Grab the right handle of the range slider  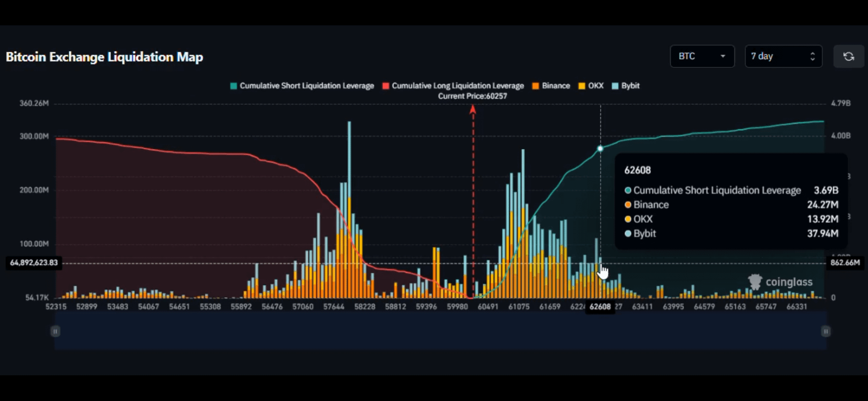tap(826, 331)
